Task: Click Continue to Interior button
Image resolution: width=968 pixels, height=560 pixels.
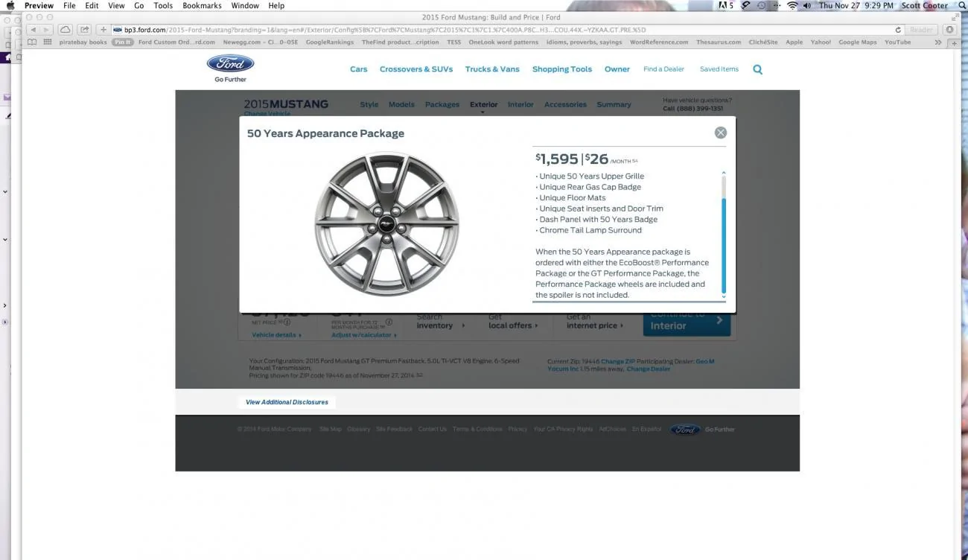Action: pos(687,323)
